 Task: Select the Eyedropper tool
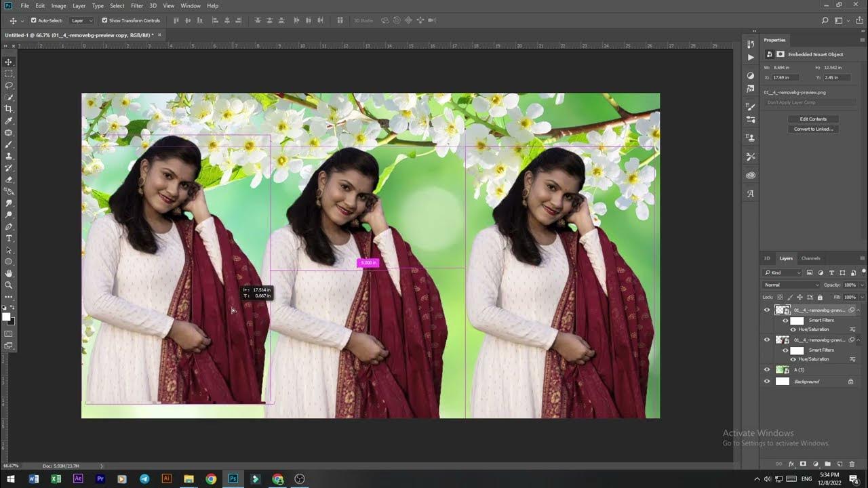coord(9,121)
